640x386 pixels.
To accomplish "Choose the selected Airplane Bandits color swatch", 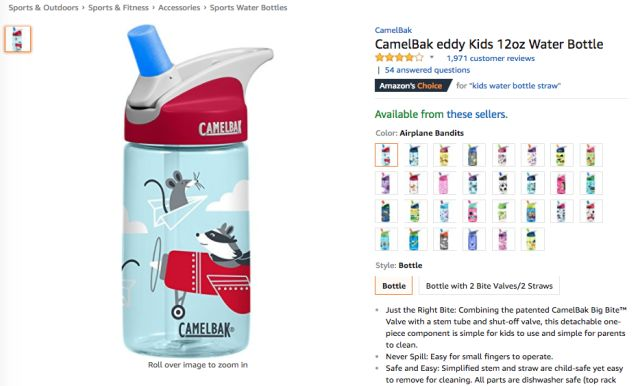I will pyautogui.click(x=386, y=155).
